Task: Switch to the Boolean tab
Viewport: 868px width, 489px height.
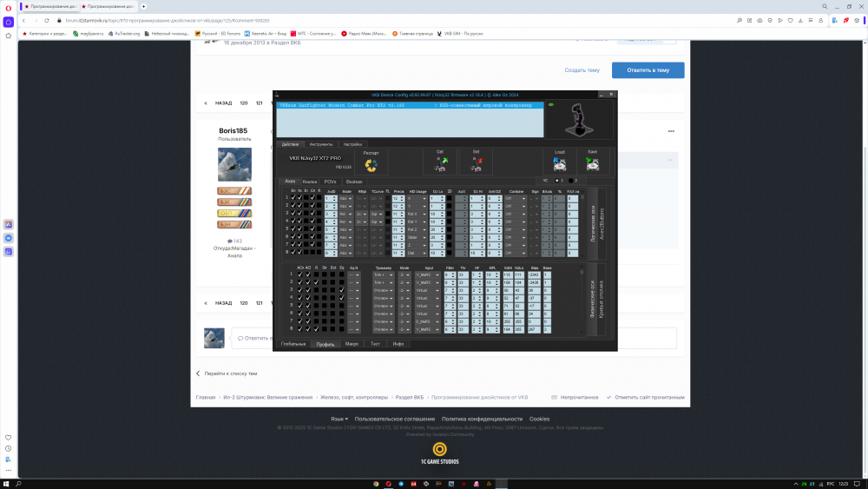Action: click(354, 182)
